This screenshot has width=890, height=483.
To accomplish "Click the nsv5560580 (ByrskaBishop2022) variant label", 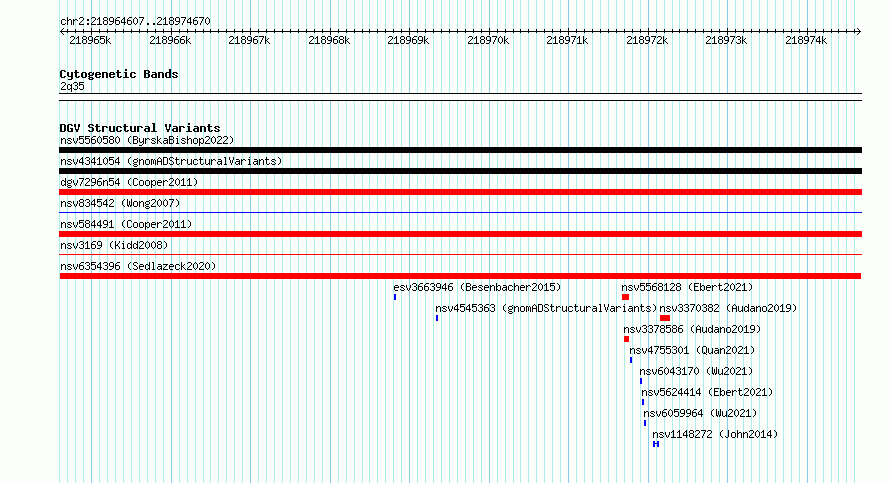I will pos(147,140).
